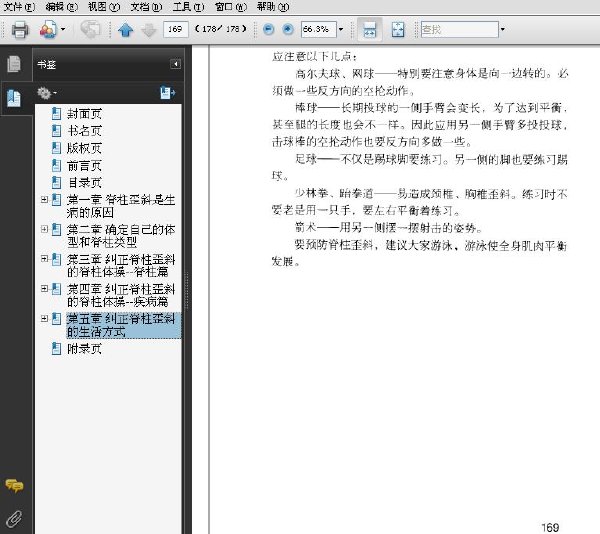Collapse the bookmarks panel with arrow button
This screenshot has height=534, width=600.
175,64
